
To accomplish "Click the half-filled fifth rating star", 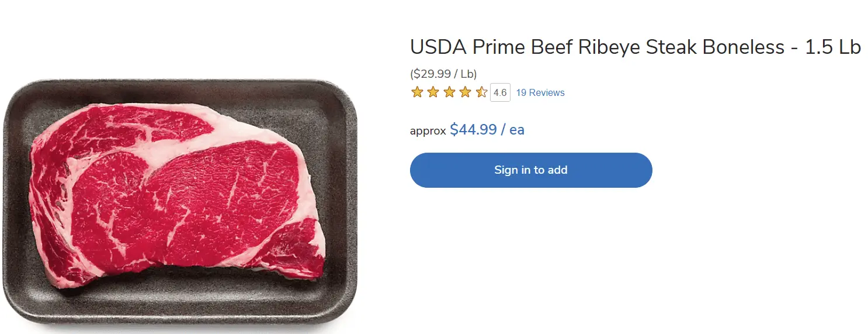I will point(481,92).
